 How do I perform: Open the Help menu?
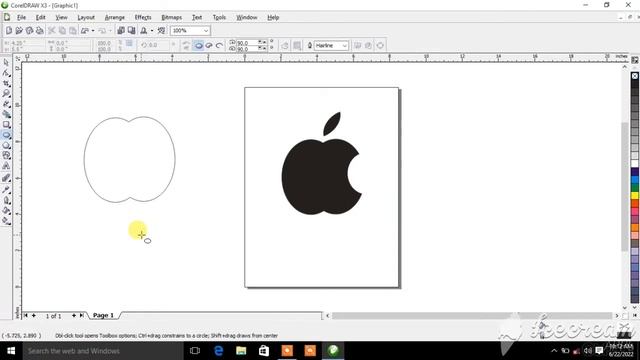[x=273, y=18]
